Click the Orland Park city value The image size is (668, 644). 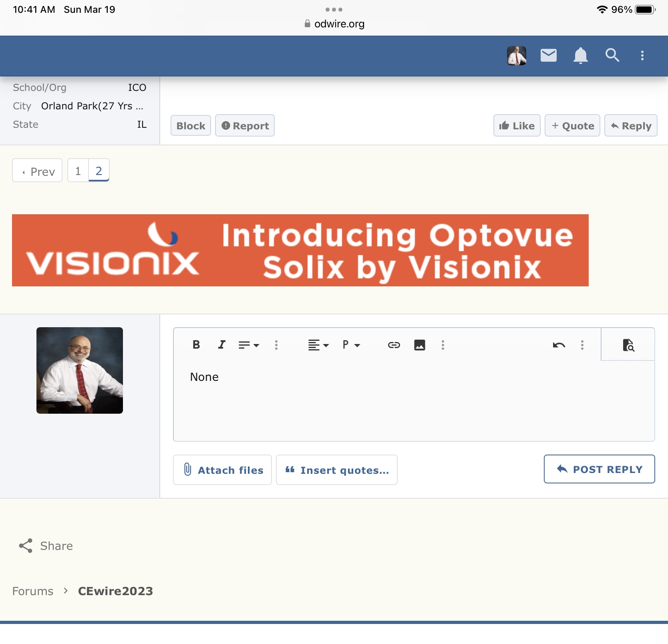point(92,106)
